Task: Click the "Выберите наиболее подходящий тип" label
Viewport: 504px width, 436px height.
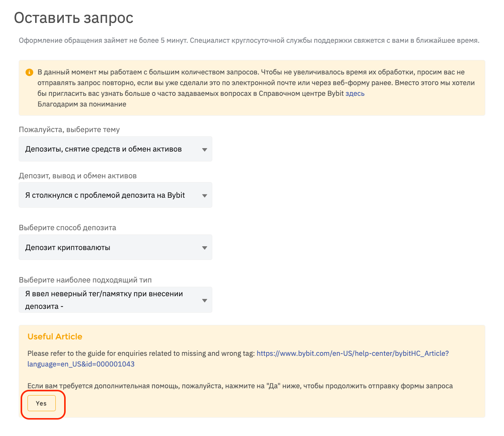Action: point(86,280)
